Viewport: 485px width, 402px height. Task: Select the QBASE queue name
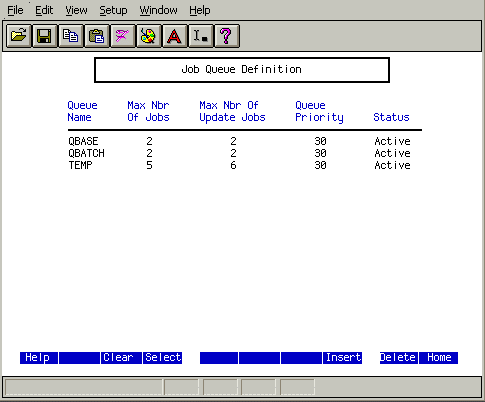click(83, 141)
